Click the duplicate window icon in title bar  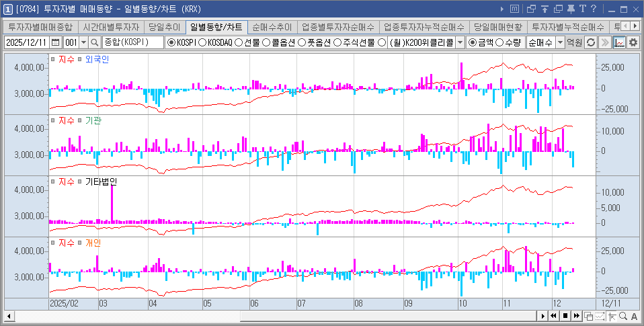point(558,9)
